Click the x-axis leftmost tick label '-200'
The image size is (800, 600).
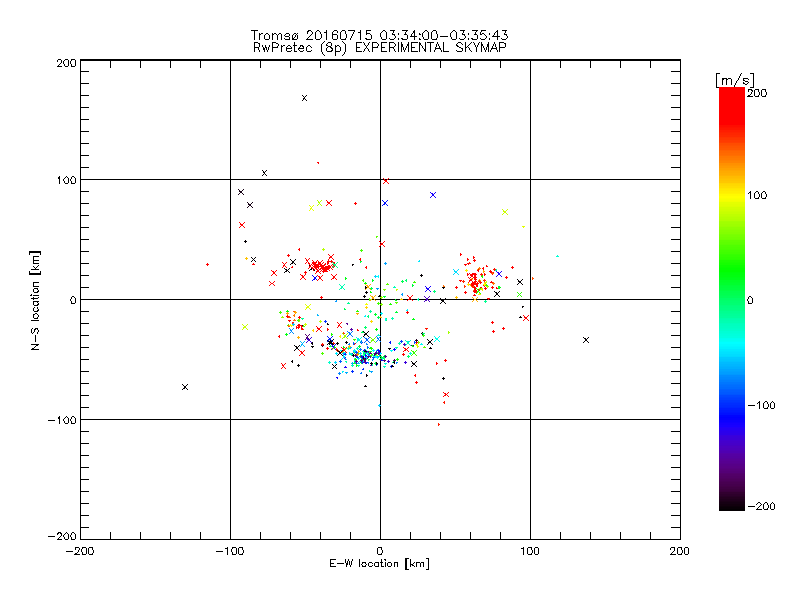point(80,552)
